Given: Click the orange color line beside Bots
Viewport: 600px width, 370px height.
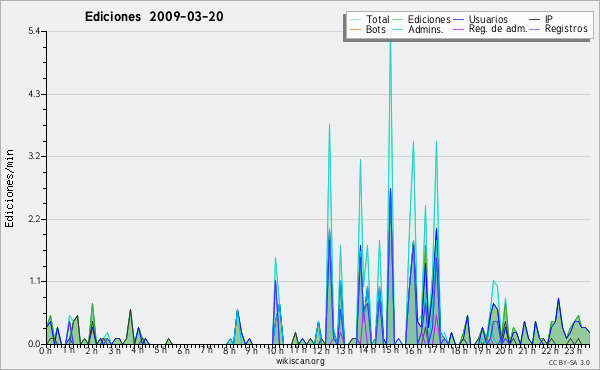Looking at the screenshot, I should (355, 29).
